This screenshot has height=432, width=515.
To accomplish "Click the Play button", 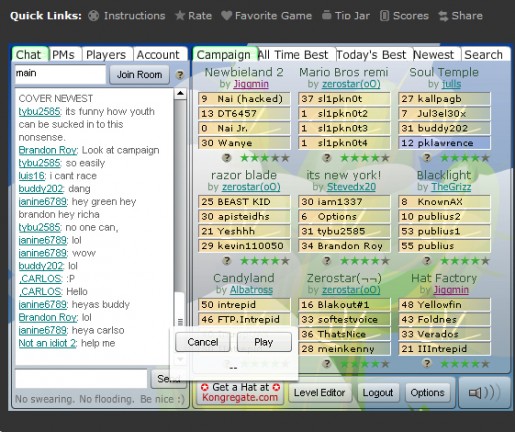I will [x=264, y=342].
